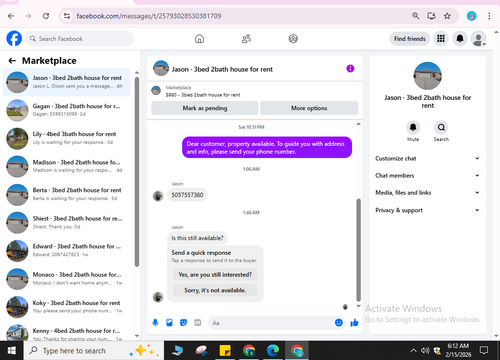Open Jason conversation in list
Screen dimensions: 500x360
(x=67, y=82)
